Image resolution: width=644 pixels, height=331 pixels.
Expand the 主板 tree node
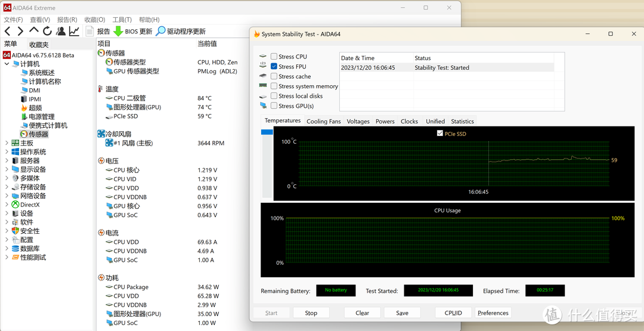coord(7,143)
